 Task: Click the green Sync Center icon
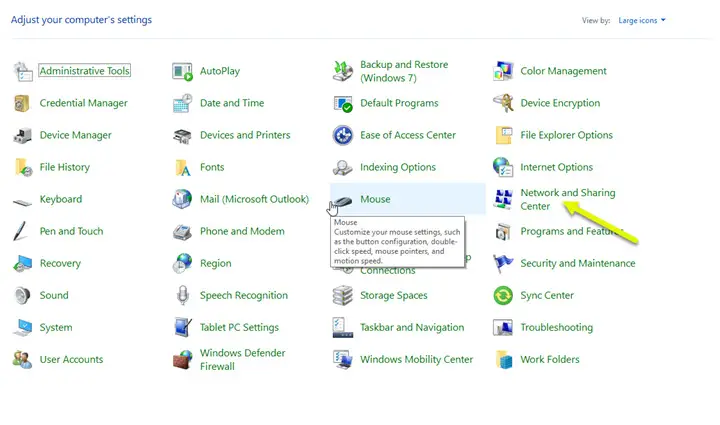tap(503, 296)
